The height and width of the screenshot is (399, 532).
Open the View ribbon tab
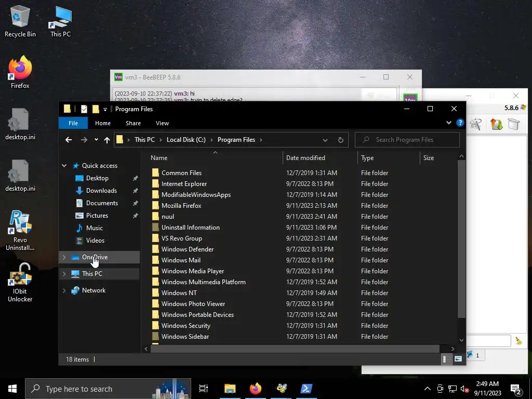click(162, 123)
